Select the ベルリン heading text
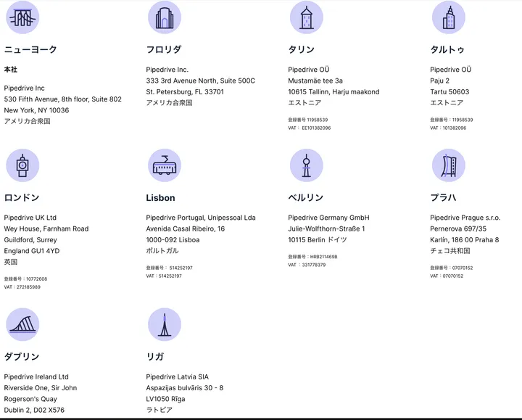 [x=306, y=198]
